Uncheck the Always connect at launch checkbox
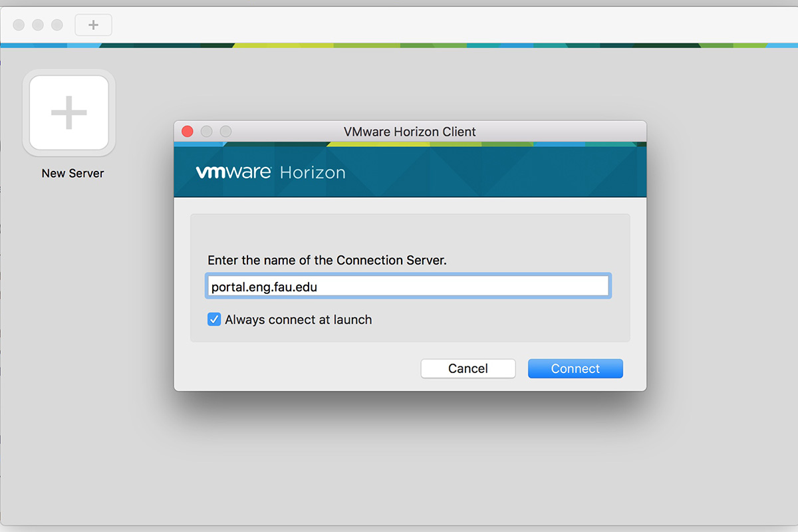This screenshot has width=798, height=532. [214, 320]
